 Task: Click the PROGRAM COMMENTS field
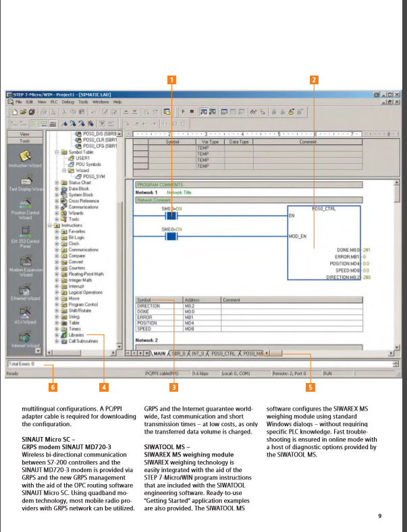point(249,185)
